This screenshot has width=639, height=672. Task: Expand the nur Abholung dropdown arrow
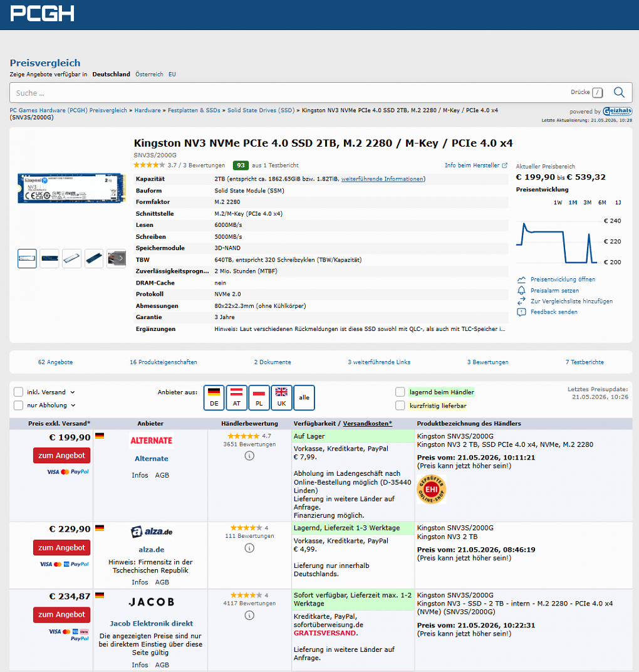73,406
